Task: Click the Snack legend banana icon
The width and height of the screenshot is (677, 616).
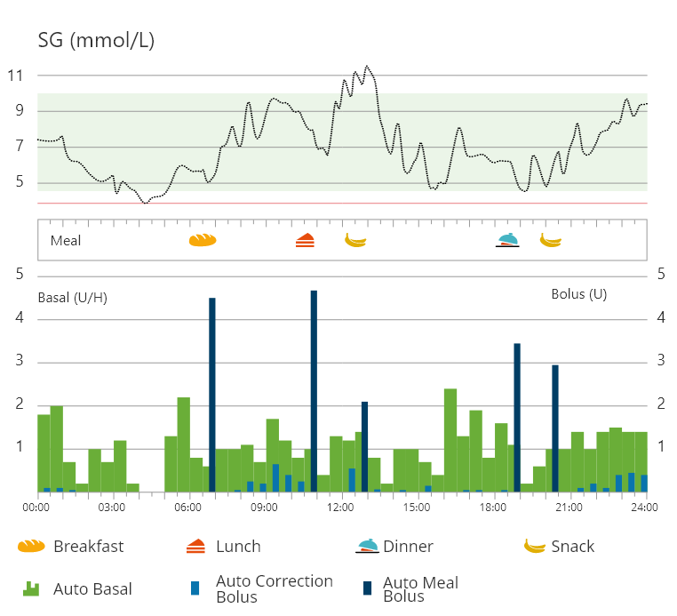Action: [535, 547]
